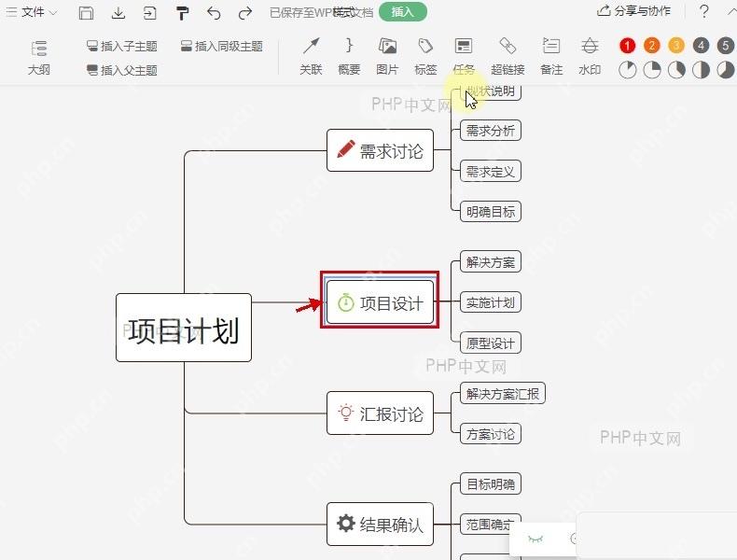Apply gray priority 4 marker
Viewport: 737px width, 560px height.
[x=701, y=46]
